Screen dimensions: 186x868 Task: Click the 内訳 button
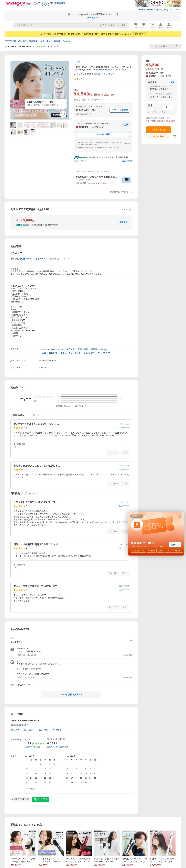126,125
